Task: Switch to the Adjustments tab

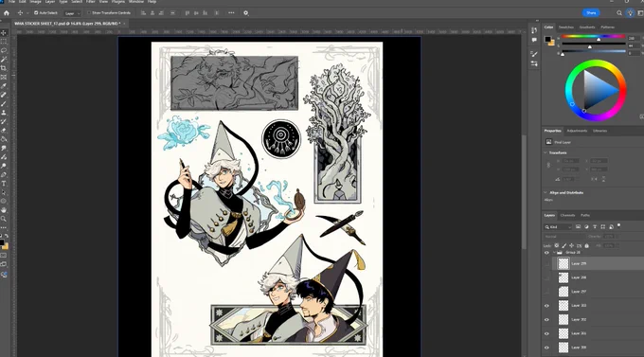Action: click(577, 131)
